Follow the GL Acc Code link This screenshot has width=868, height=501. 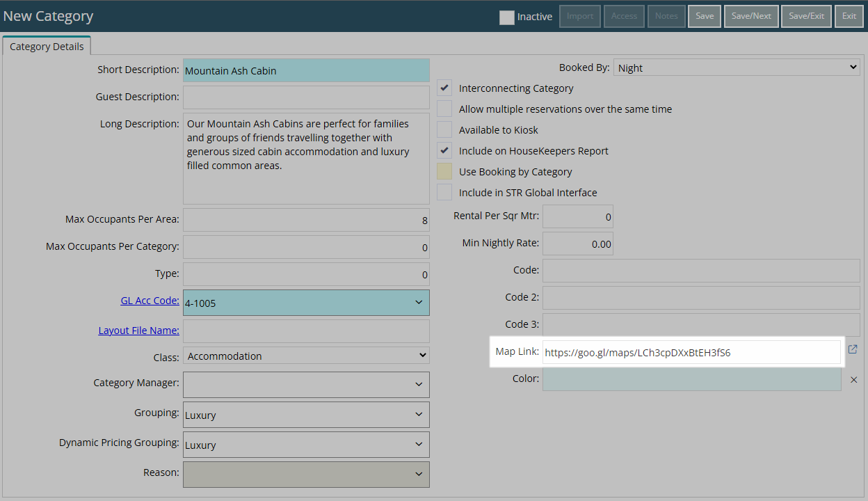click(150, 301)
